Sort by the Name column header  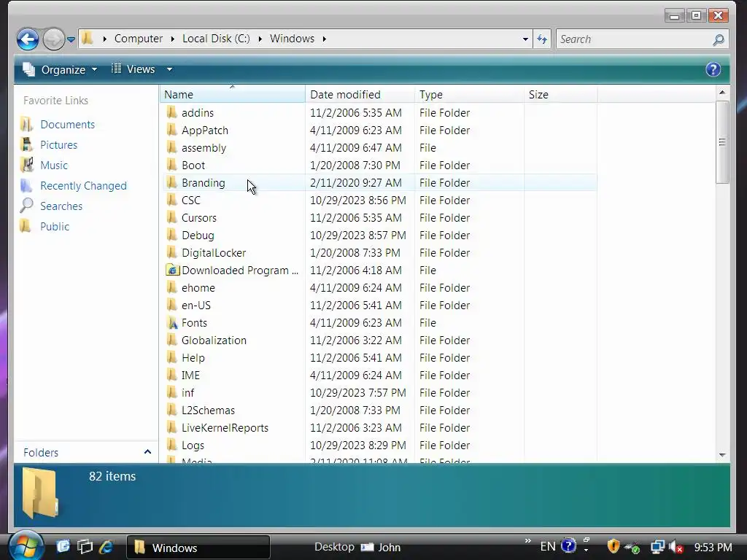click(233, 94)
